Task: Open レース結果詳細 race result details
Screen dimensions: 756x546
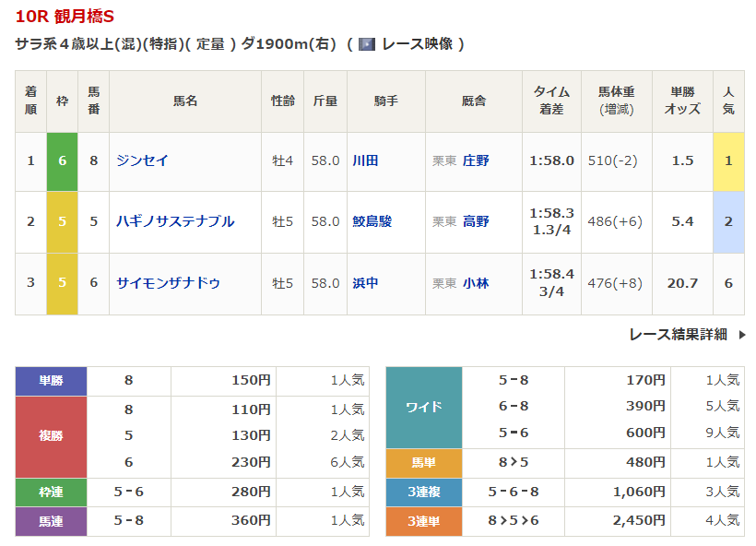Action: point(679,335)
